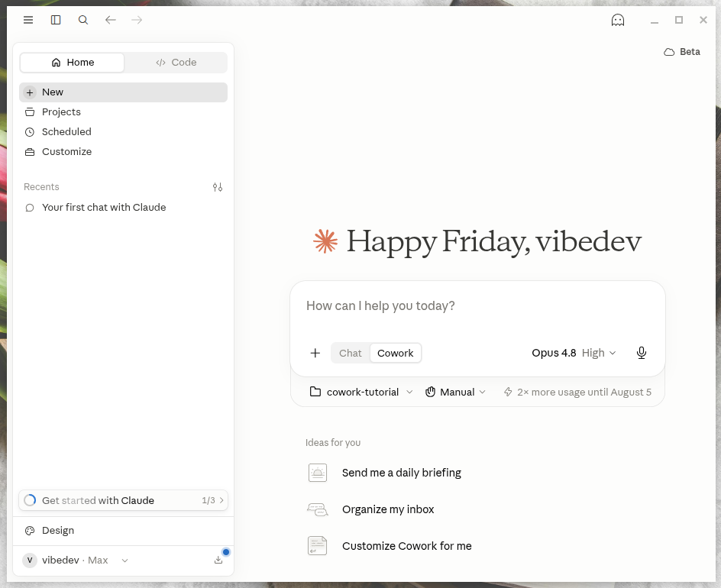Viewport: 721px width, 588px height.
Task: Click the Projects sidebar icon
Action: point(30,112)
